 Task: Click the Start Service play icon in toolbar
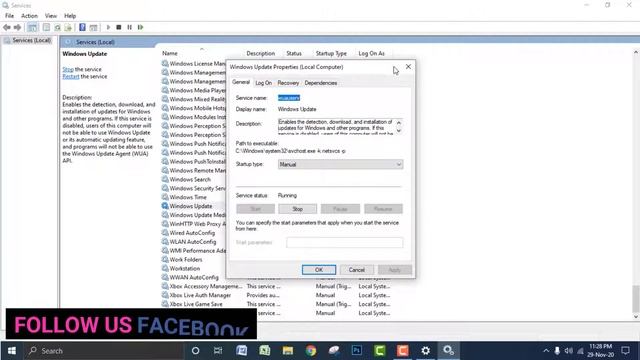point(108,27)
